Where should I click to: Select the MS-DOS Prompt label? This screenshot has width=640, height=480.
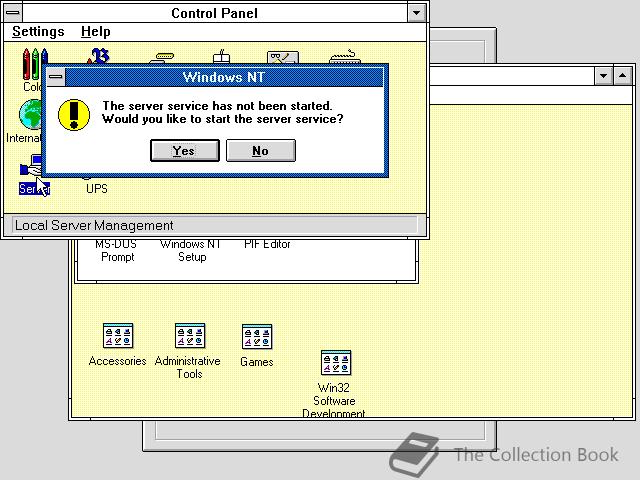pyautogui.click(x=117, y=251)
